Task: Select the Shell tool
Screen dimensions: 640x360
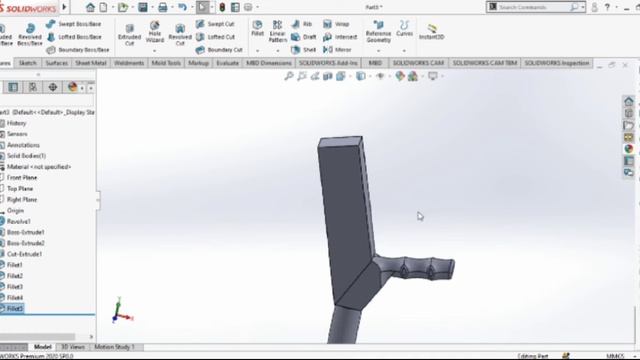Action: (x=304, y=50)
